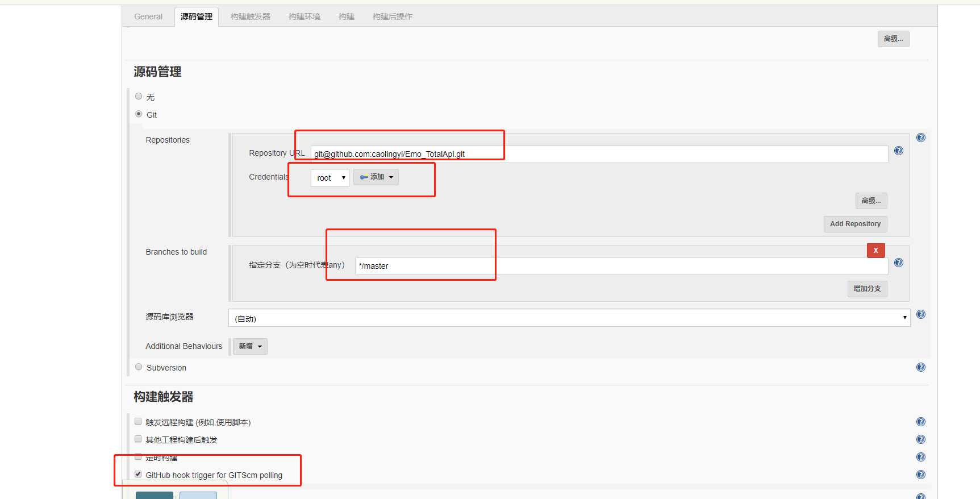
Task: Switch to the 构建 tab
Action: 347,16
